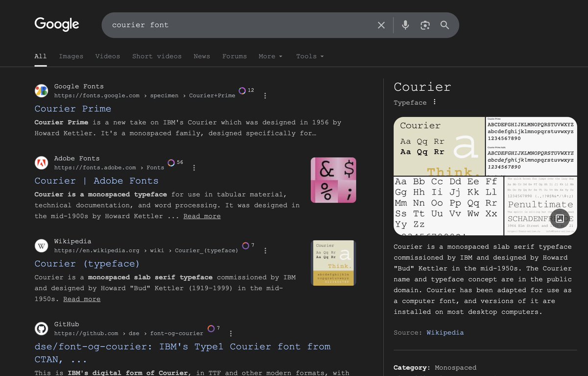Click the more images icon on panel gallery
Screen dimensions: 588x376
click(x=560, y=219)
